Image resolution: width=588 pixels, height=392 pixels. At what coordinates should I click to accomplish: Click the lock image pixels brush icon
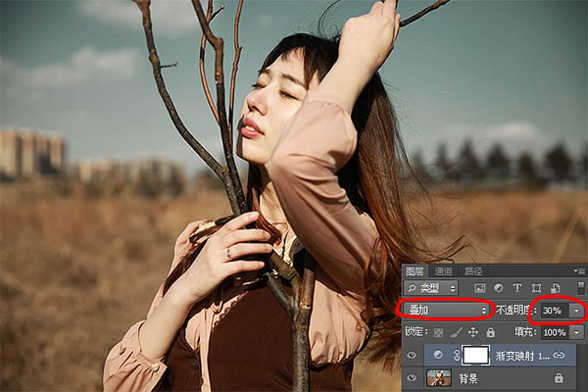[456, 333]
